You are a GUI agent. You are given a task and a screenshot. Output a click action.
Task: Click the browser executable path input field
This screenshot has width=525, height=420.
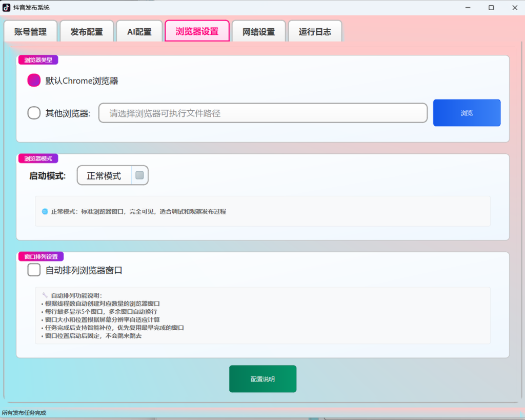[x=263, y=113]
